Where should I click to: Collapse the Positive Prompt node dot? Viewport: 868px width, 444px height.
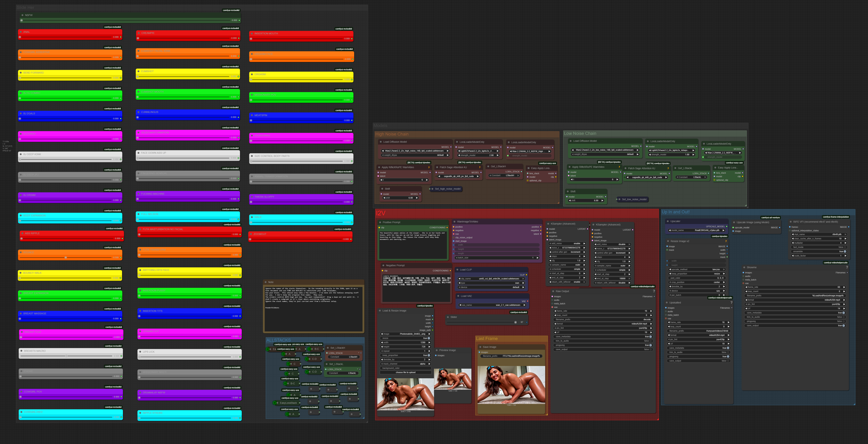pos(380,222)
